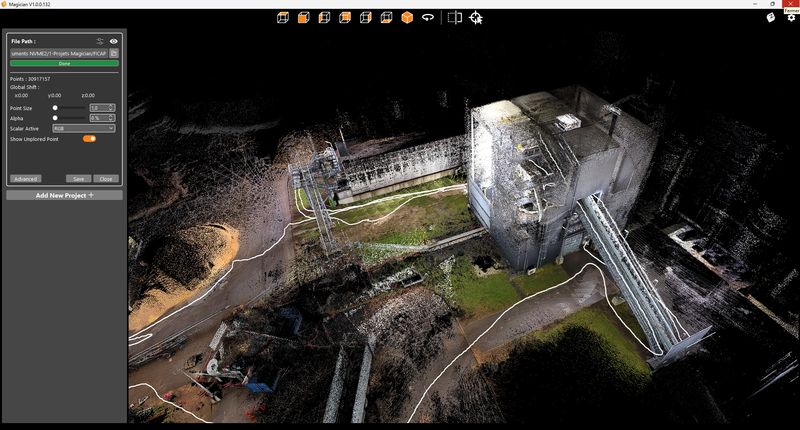Image resolution: width=800 pixels, height=430 pixels.
Task: Toggle point cloud visibility eye icon
Action: pyautogui.click(x=113, y=41)
